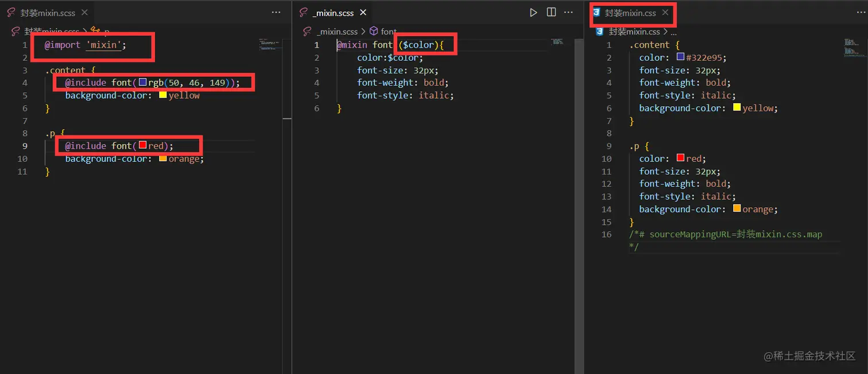Click the sourceMappingURL comment in the css file

click(726, 235)
